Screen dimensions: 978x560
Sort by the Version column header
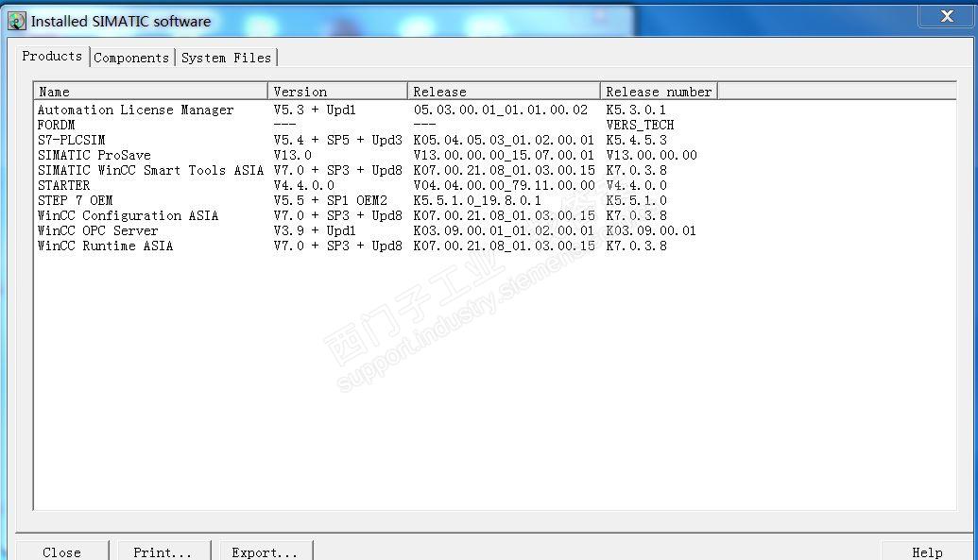coord(337,91)
